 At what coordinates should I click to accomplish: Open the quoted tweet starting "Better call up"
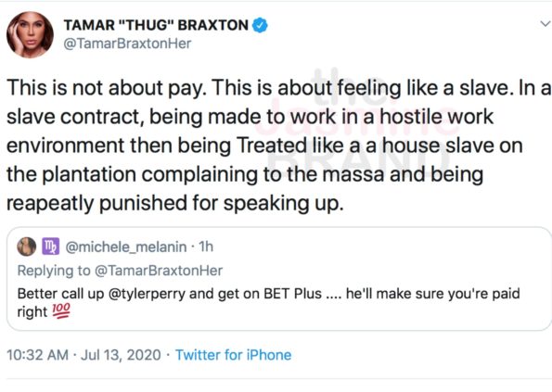(x=279, y=279)
